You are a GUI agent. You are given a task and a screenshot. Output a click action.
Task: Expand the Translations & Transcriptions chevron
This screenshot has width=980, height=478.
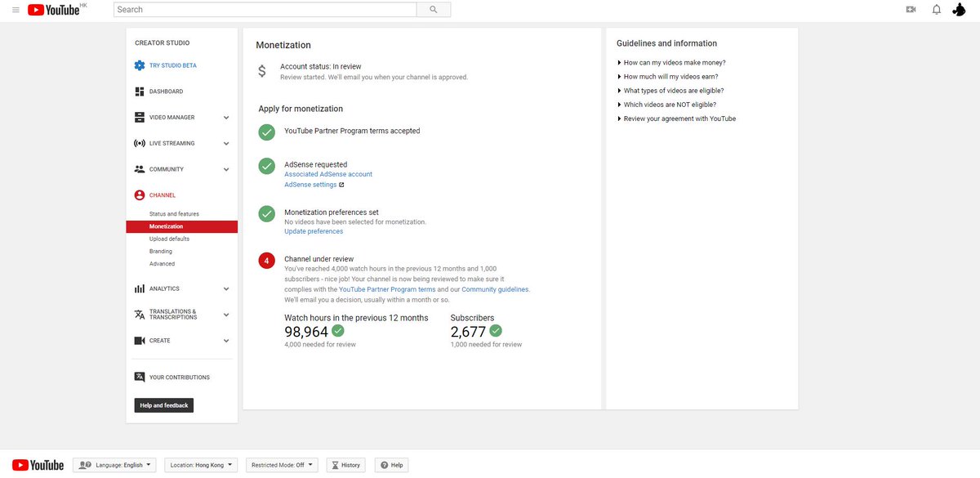coord(226,315)
